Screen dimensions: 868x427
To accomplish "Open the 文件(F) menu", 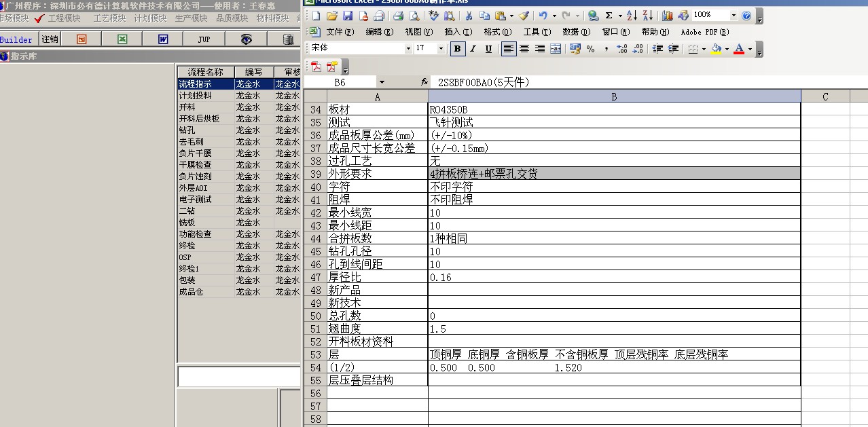I will 340,32.
